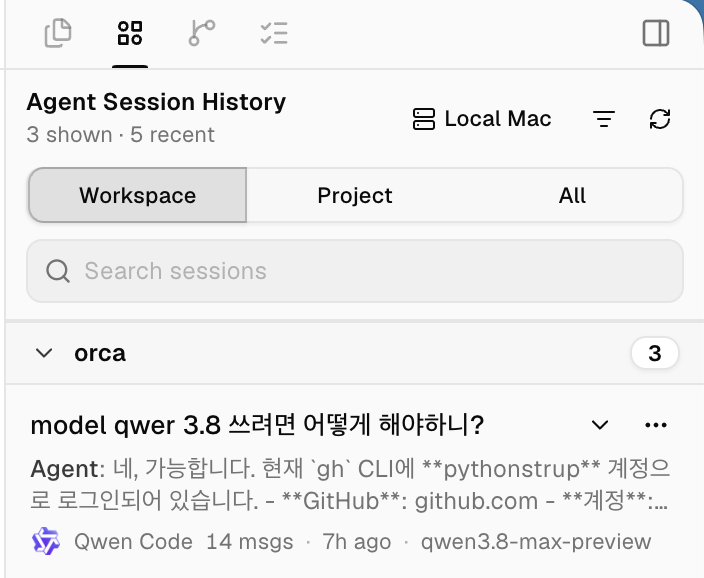Toggle the right sidebar panel icon
This screenshot has height=578, width=704.
(656, 33)
